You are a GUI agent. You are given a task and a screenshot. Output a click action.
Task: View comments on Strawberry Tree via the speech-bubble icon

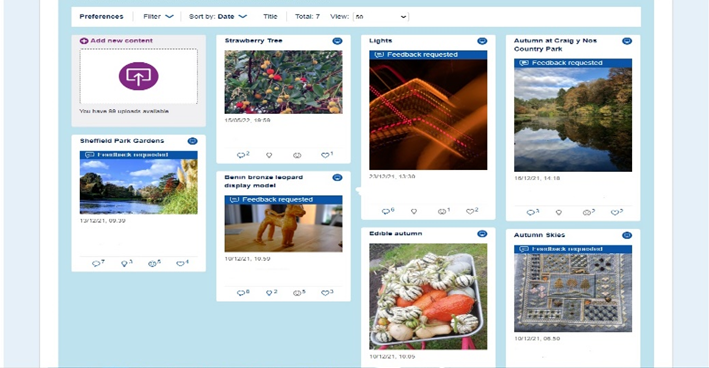(241, 155)
